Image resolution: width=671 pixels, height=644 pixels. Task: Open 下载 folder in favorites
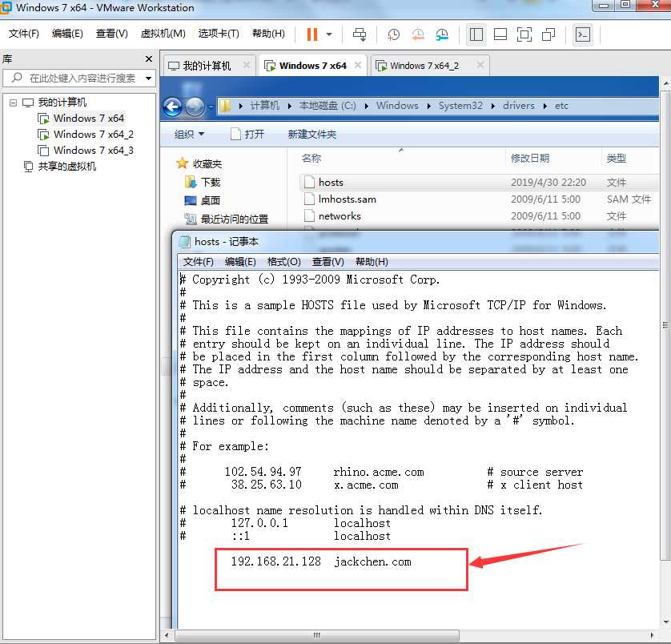(x=203, y=183)
